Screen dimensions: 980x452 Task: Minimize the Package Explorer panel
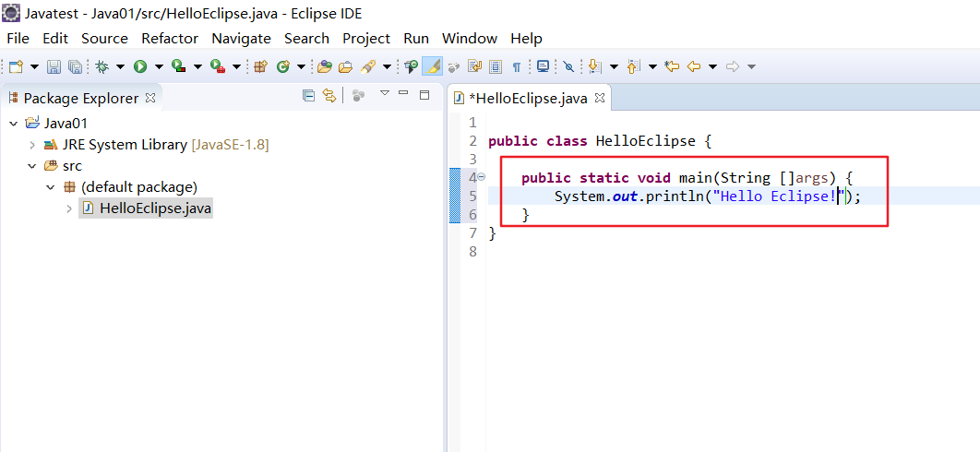pyautogui.click(x=403, y=92)
